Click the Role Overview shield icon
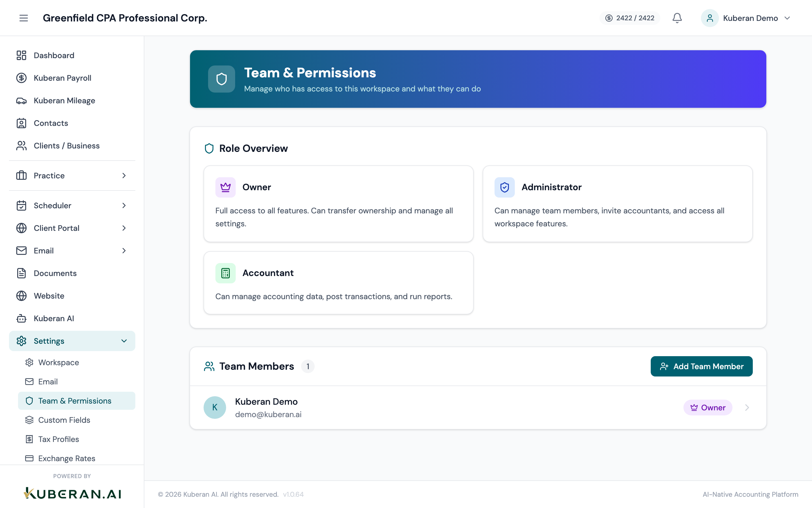 pos(209,148)
